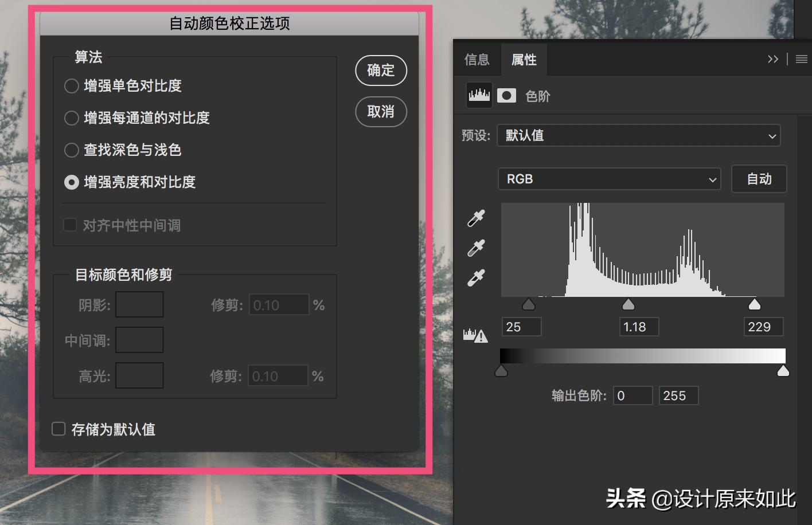Switch to the 信息 tab
The image size is (812, 525).
point(477,59)
